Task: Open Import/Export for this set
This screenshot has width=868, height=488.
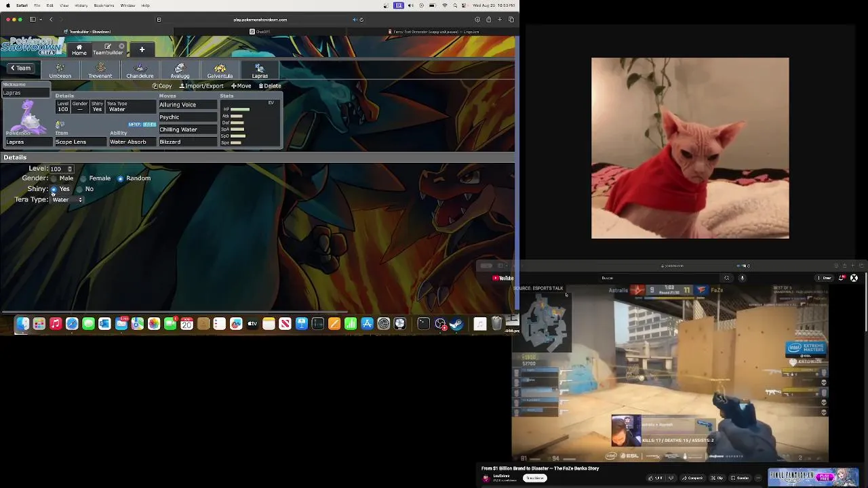Action: click(x=201, y=86)
